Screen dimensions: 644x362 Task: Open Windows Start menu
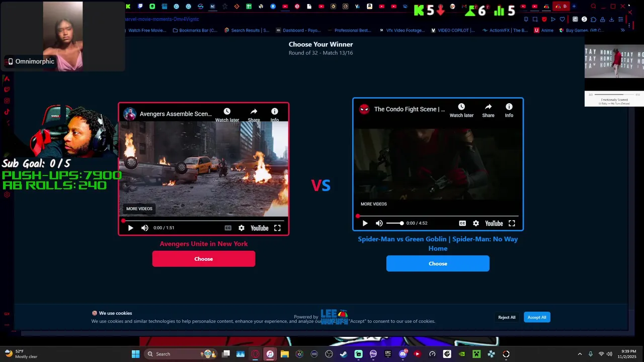tap(135, 354)
